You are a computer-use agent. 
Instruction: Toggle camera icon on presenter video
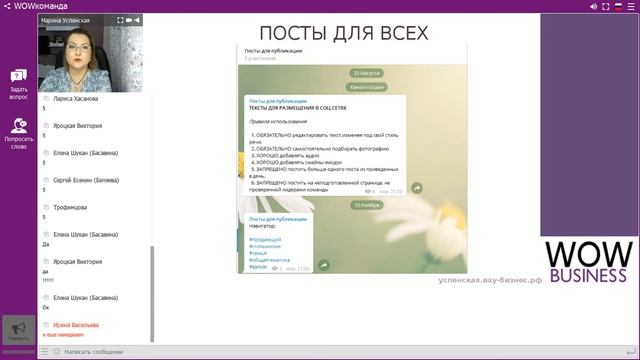pyautogui.click(x=129, y=20)
